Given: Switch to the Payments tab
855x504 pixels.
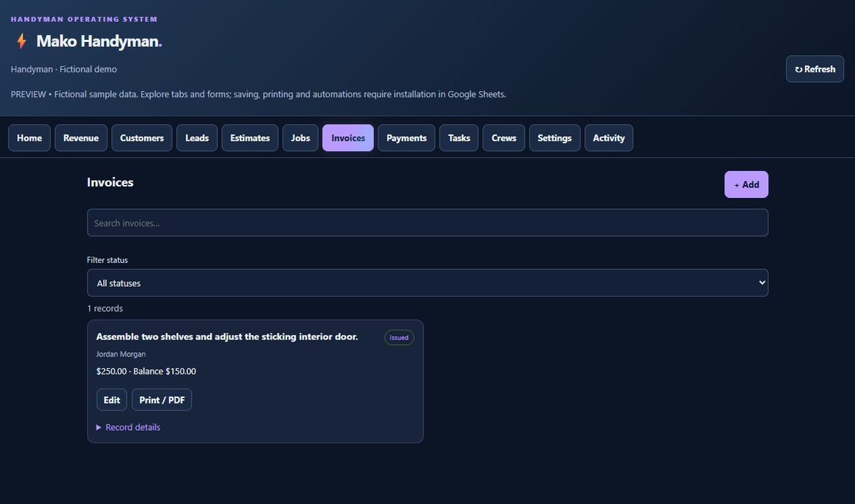Looking at the screenshot, I should [x=407, y=138].
